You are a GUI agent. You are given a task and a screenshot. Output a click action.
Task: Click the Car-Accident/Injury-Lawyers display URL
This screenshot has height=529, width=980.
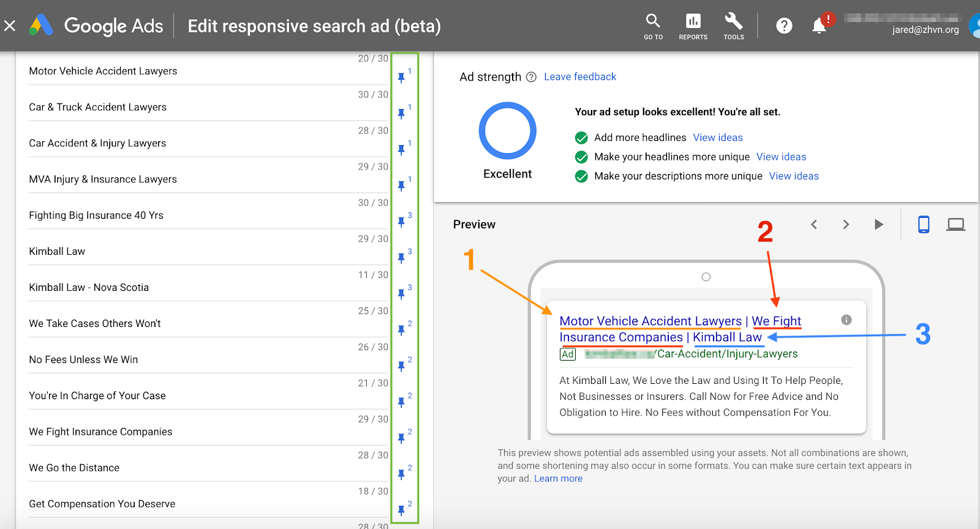point(727,354)
